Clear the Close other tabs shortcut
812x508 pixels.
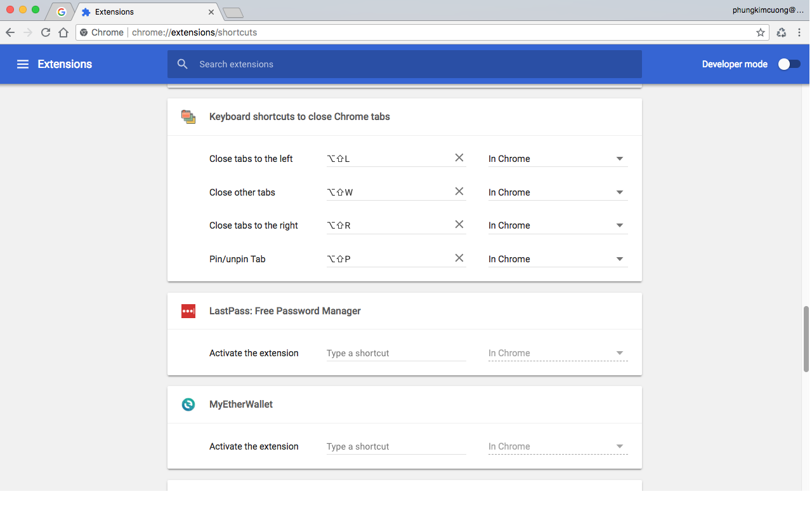pos(459,191)
